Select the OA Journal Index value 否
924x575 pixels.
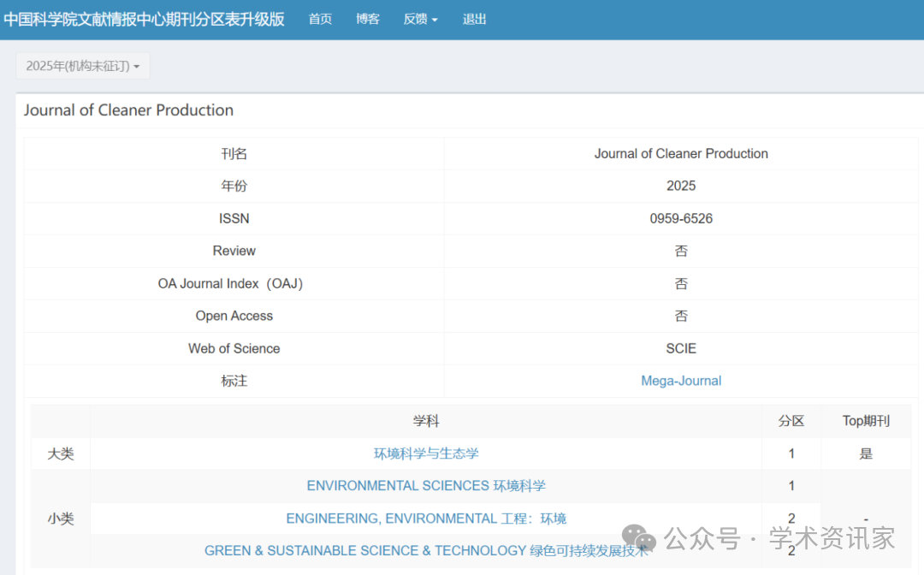click(x=681, y=283)
